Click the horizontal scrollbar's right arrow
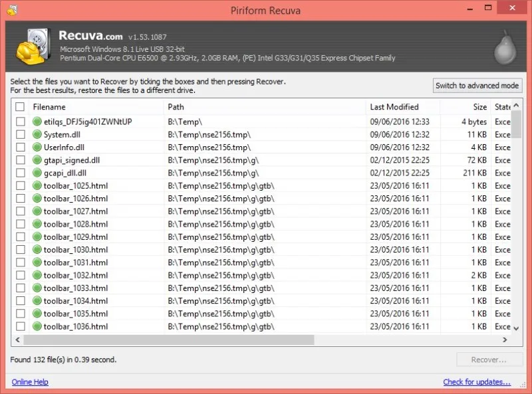532x394 pixels. click(x=505, y=340)
